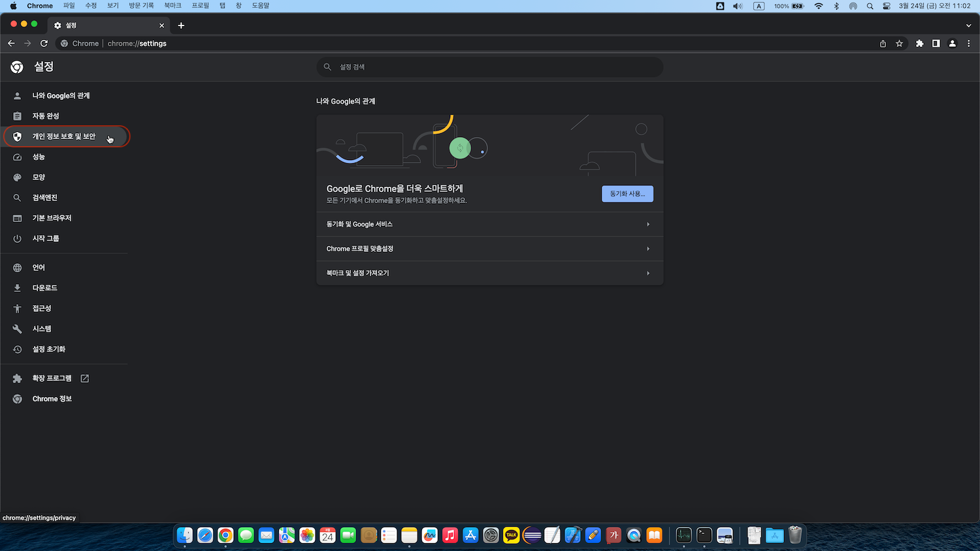Open the 프로필 menu
Viewport: 980px width, 551px height.
tap(201, 6)
